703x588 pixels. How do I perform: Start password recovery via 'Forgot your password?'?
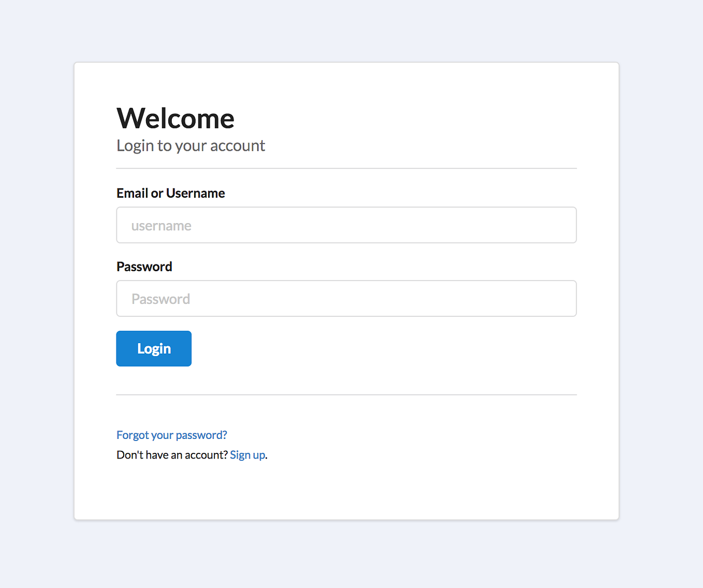(171, 435)
